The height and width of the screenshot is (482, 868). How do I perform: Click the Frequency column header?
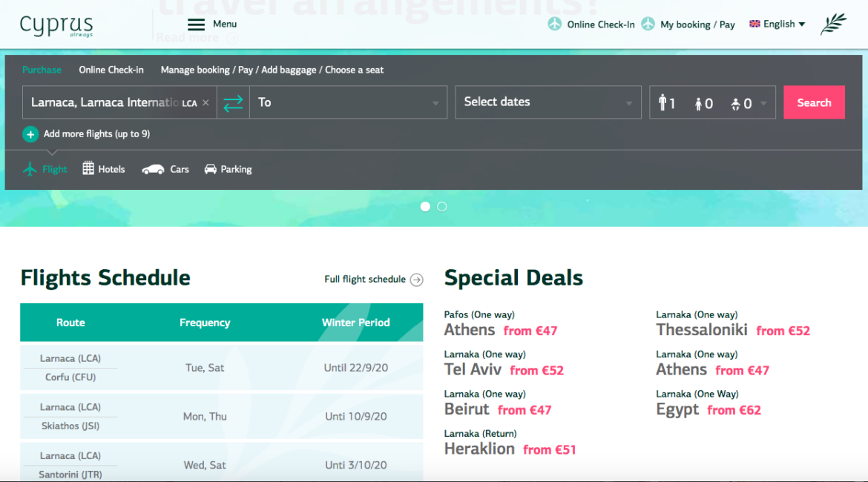205,323
